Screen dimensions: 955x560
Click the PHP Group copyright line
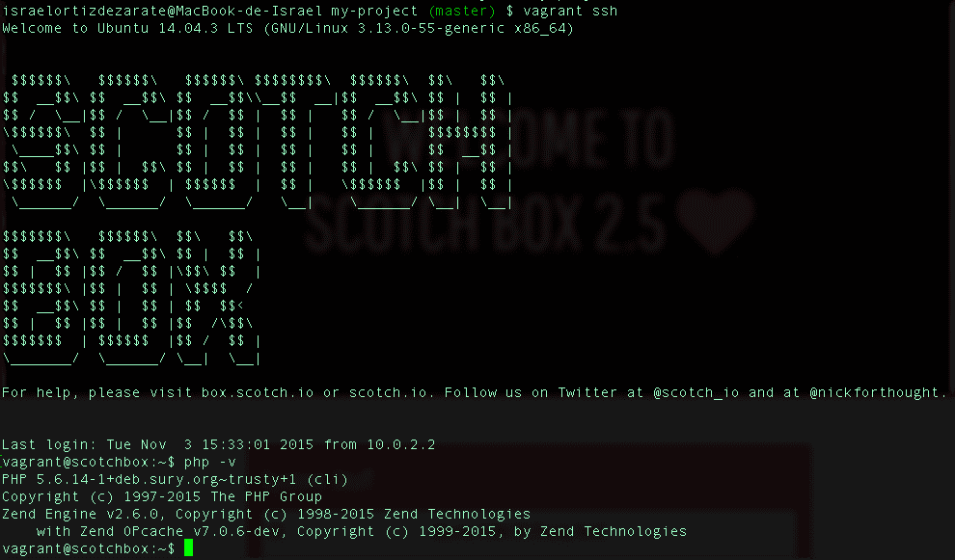click(x=162, y=496)
